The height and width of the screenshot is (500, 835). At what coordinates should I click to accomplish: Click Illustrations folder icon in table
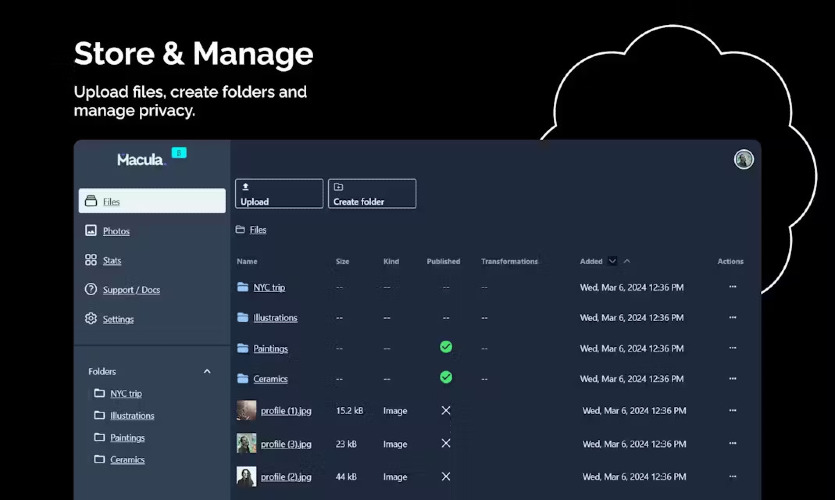click(x=243, y=317)
